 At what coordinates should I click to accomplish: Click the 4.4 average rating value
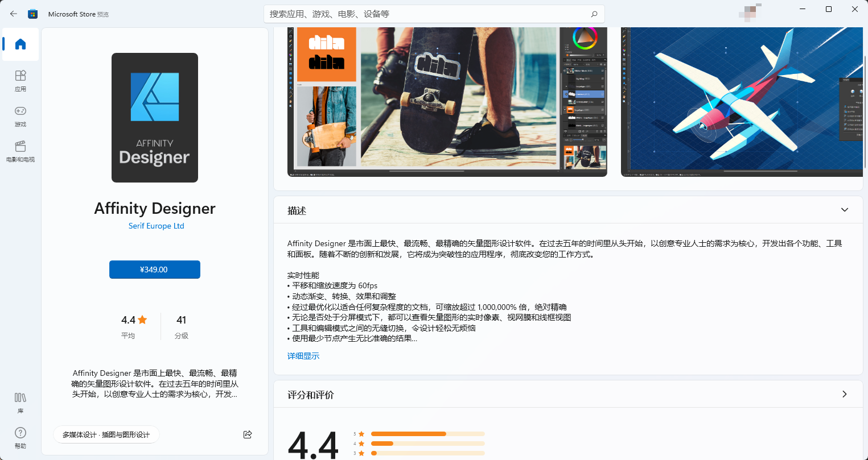point(134,320)
